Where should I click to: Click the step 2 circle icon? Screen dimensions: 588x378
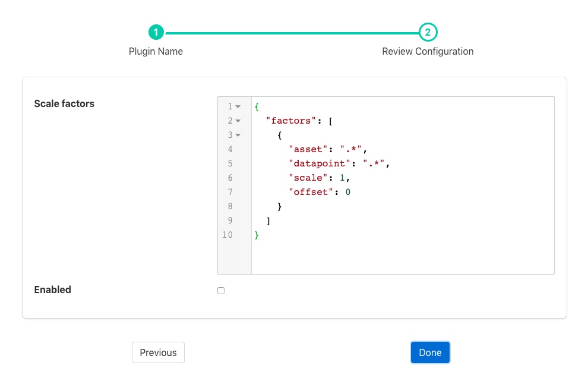[428, 32]
